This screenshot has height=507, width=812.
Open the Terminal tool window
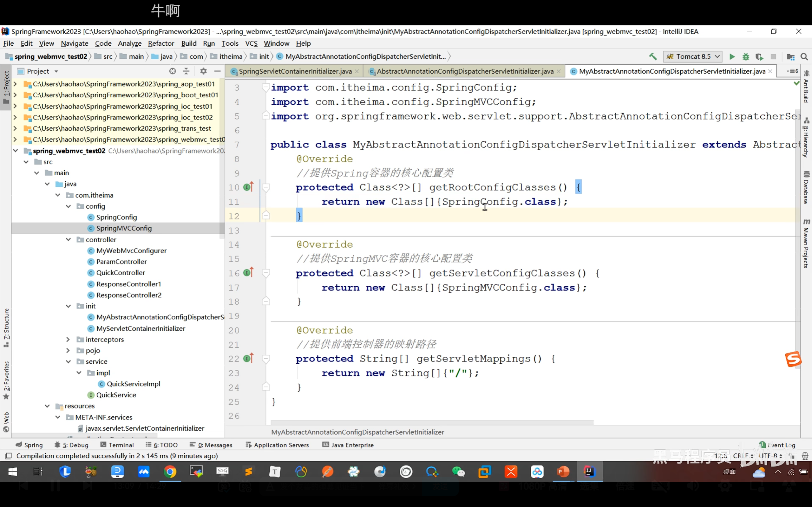tap(117, 445)
